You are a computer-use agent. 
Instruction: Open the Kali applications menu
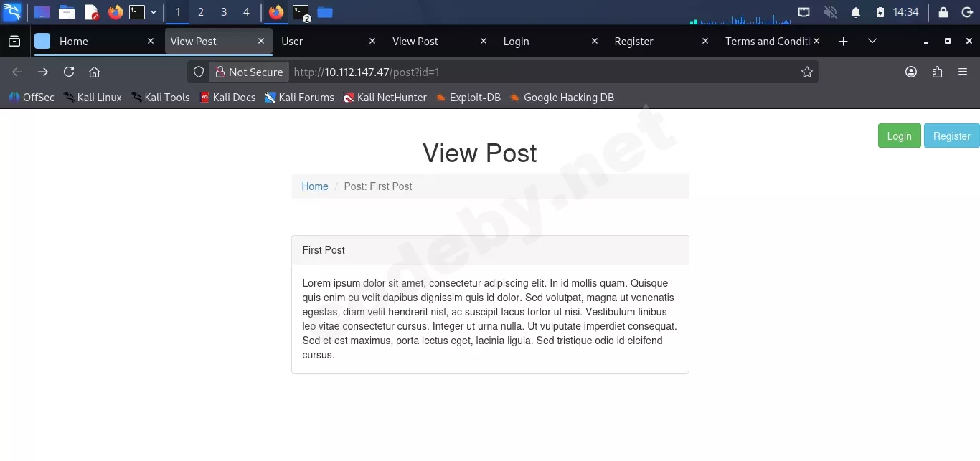point(12,12)
